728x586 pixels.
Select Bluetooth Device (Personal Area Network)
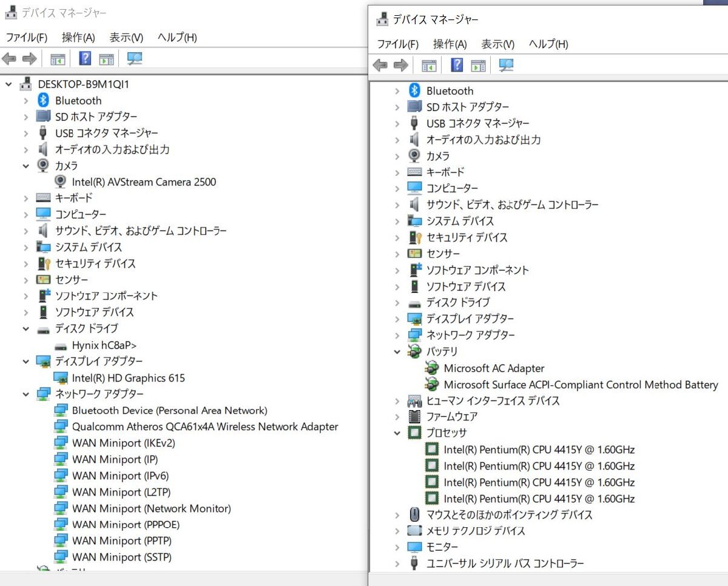(x=169, y=411)
